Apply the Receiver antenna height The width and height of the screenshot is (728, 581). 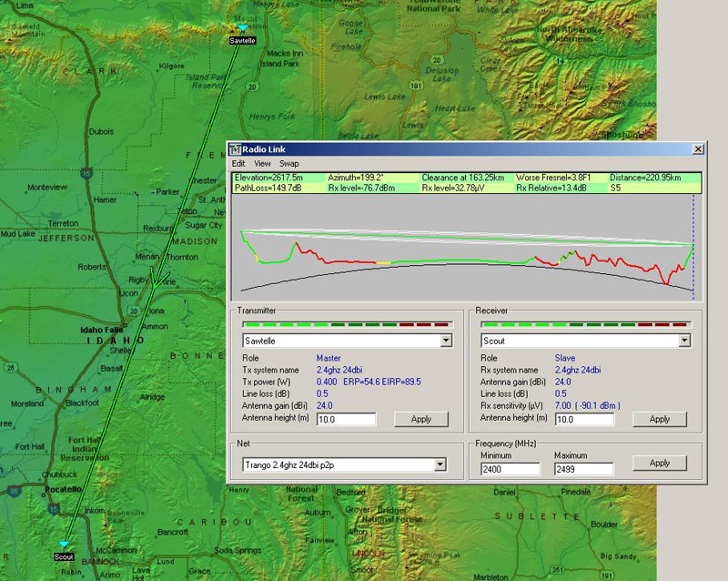660,419
